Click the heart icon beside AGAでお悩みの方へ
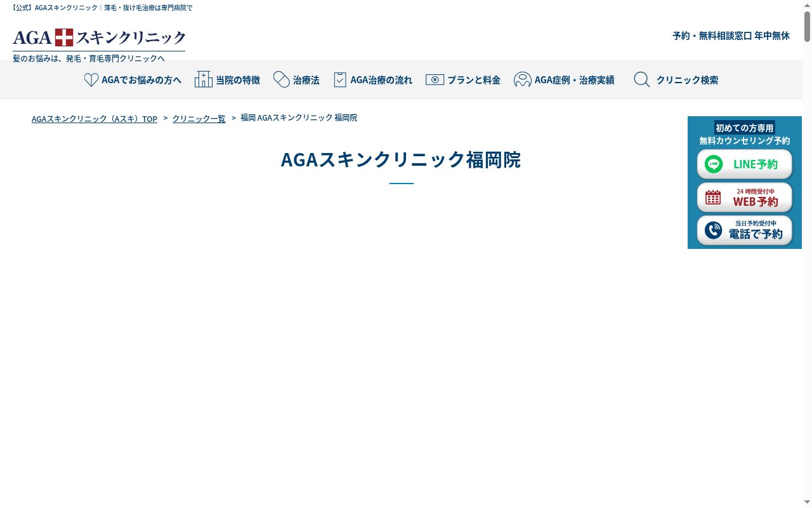This screenshot has height=508, width=812. click(x=91, y=80)
